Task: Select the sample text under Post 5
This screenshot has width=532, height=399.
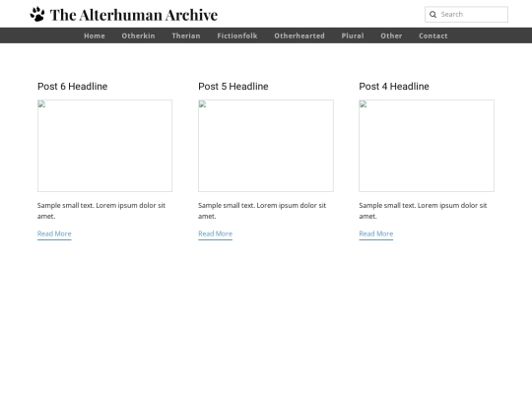Action: tap(262, 211)
